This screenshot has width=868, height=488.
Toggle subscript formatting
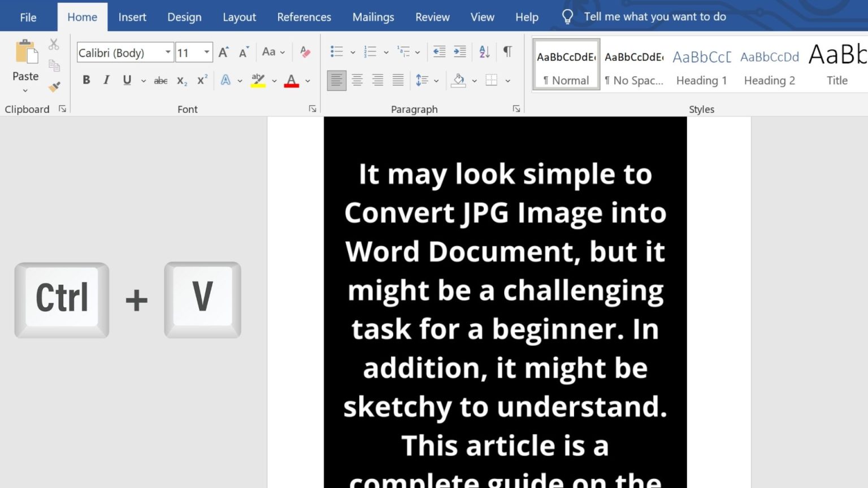click(182, 81)
